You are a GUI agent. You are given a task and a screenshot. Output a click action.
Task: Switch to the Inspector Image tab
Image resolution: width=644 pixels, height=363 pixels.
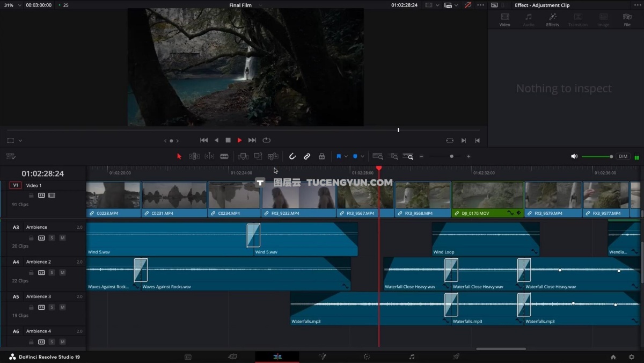(x=603, y=20)
